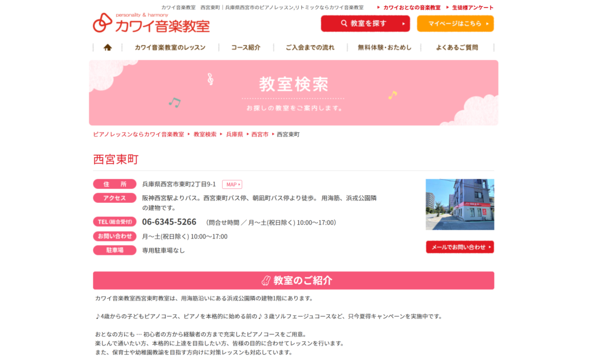Click the 教室検索 banner title

294,84
